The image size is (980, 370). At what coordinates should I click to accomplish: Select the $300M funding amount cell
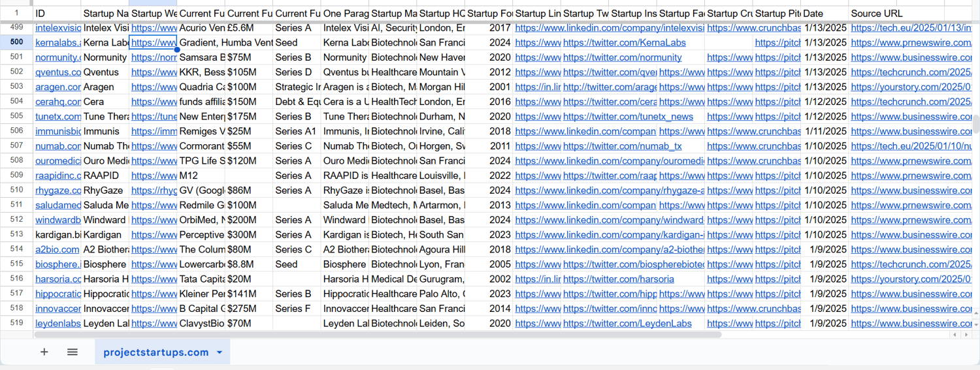pos(249,235)
